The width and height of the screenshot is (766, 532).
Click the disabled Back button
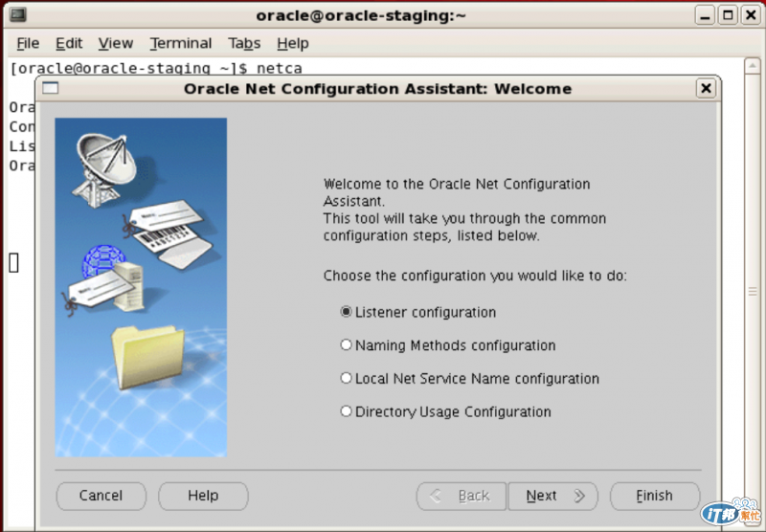tap(462, 496)
